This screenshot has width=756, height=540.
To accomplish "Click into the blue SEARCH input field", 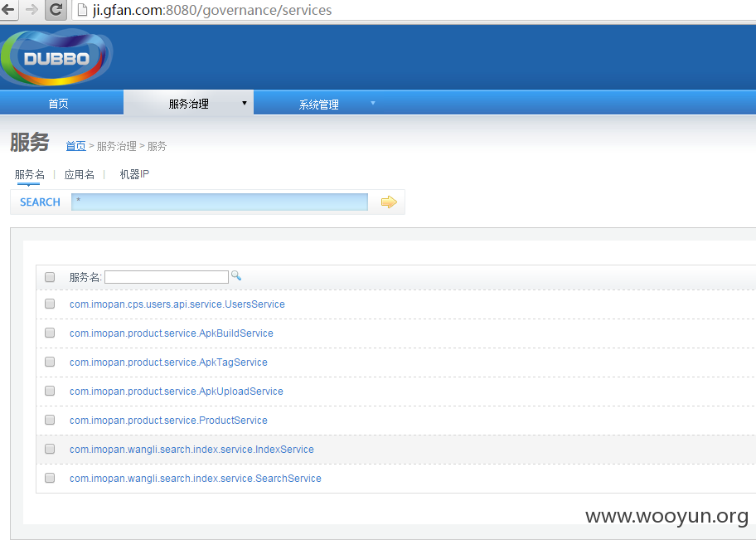I will tap(220, 202).
